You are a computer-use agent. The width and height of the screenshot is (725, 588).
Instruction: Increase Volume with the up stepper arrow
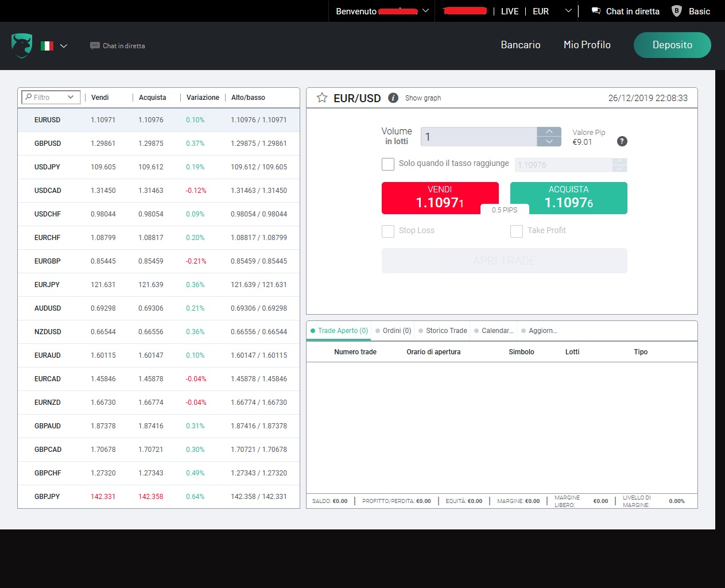[x=549, y=131]
